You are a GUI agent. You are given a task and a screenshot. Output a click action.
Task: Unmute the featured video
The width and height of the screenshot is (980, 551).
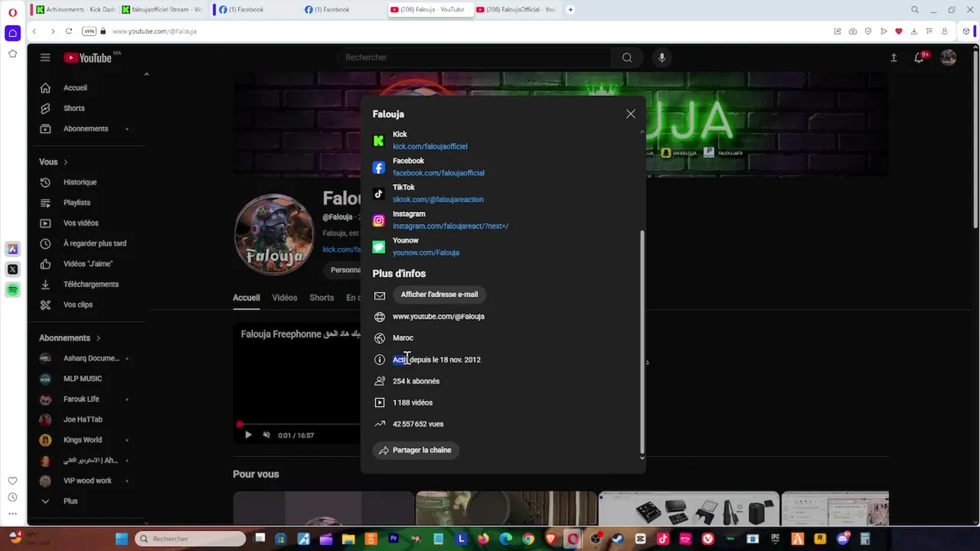[266, 435]
